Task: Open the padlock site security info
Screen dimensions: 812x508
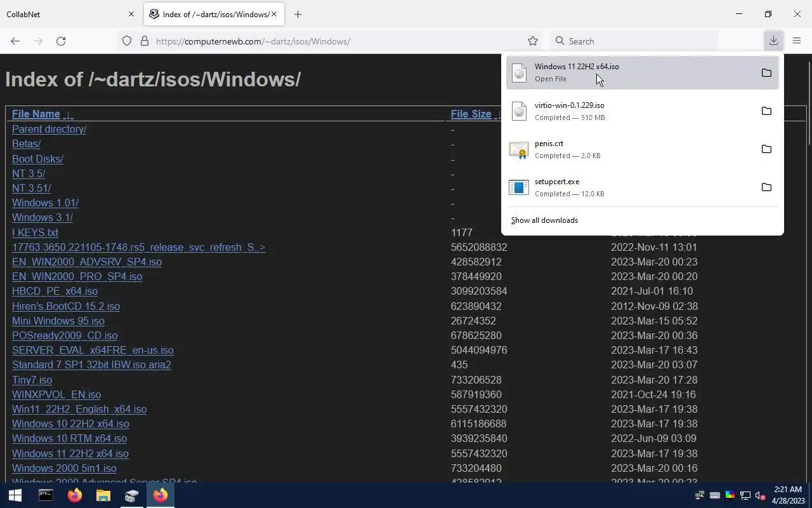Action: (145, 41)
